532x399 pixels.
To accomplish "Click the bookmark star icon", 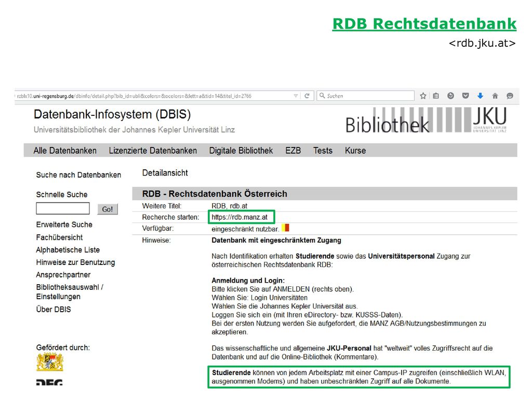I will pos(423,96).
